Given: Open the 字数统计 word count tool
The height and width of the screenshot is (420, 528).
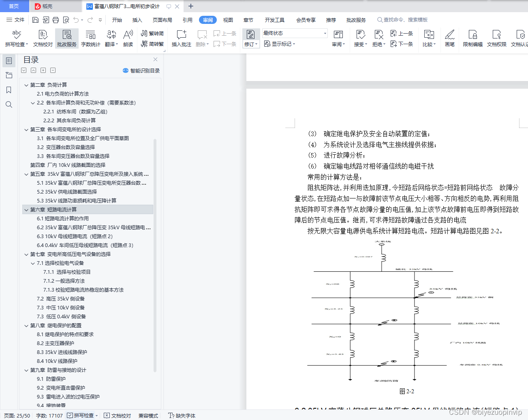Looking at the screenshot, I should point(90,38).
